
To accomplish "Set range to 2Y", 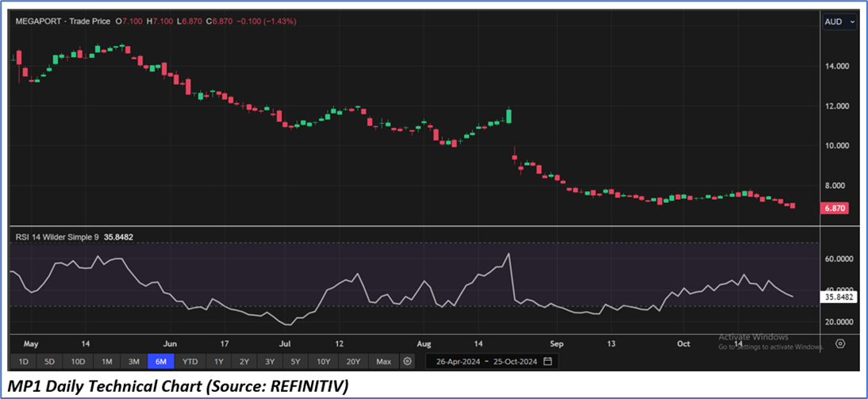I will point(244,361).
